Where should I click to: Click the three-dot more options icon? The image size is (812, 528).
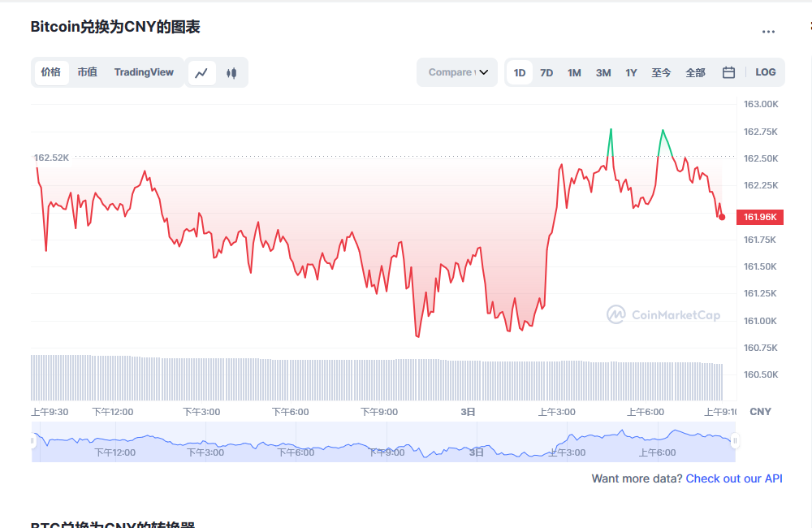click(768, 31)
